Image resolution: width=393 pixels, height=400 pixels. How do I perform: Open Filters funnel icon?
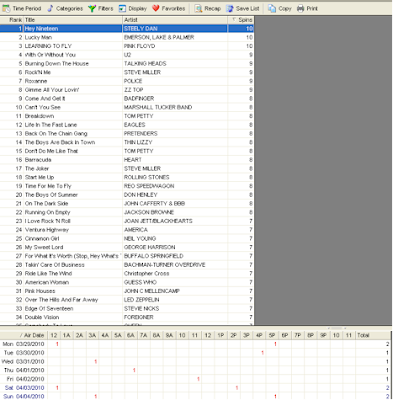(x=92, y=8)
